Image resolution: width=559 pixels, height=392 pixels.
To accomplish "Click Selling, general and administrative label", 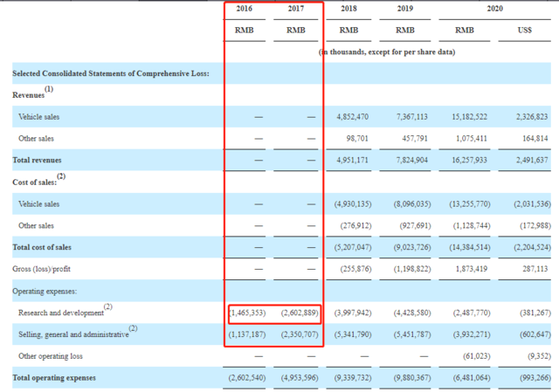I will [x=74, y=334].
